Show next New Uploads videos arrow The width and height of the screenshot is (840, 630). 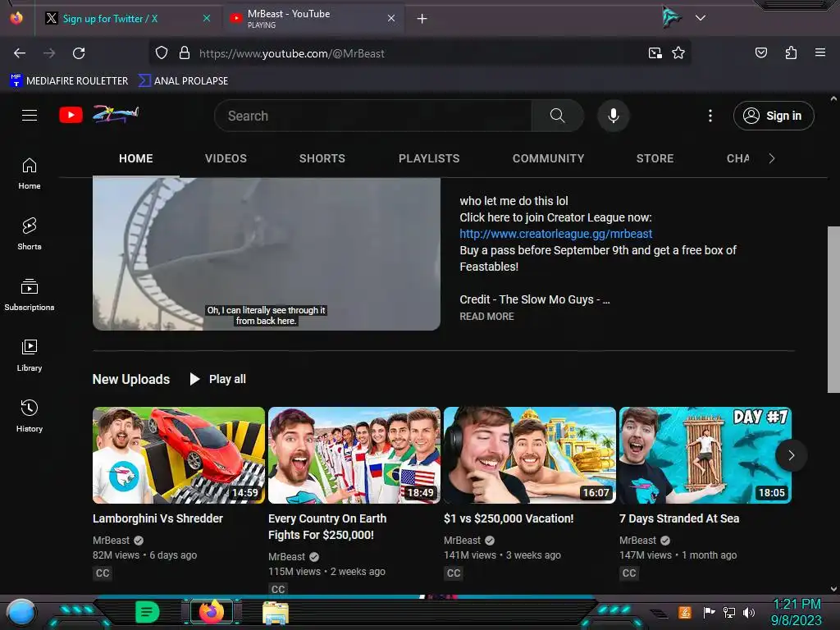point(792,455)
